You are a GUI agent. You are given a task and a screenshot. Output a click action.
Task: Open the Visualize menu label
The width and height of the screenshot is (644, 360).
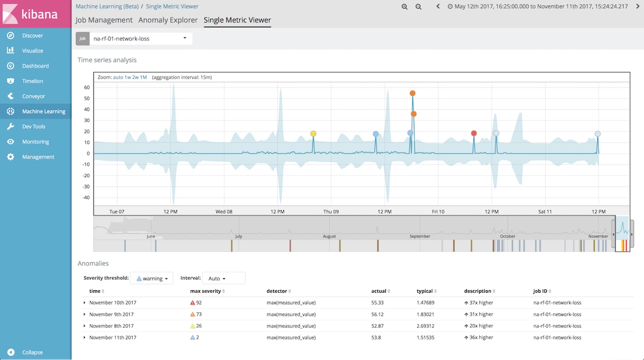[x=33, y=51]
